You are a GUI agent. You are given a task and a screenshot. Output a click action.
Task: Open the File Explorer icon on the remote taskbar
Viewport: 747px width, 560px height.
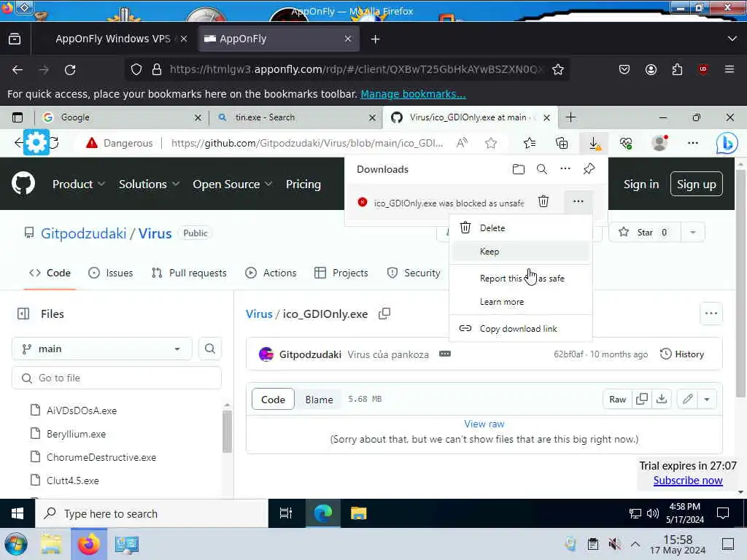359,514
